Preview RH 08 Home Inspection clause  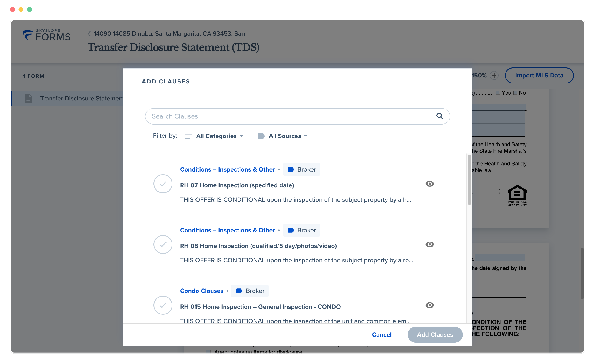pos(430,245)
